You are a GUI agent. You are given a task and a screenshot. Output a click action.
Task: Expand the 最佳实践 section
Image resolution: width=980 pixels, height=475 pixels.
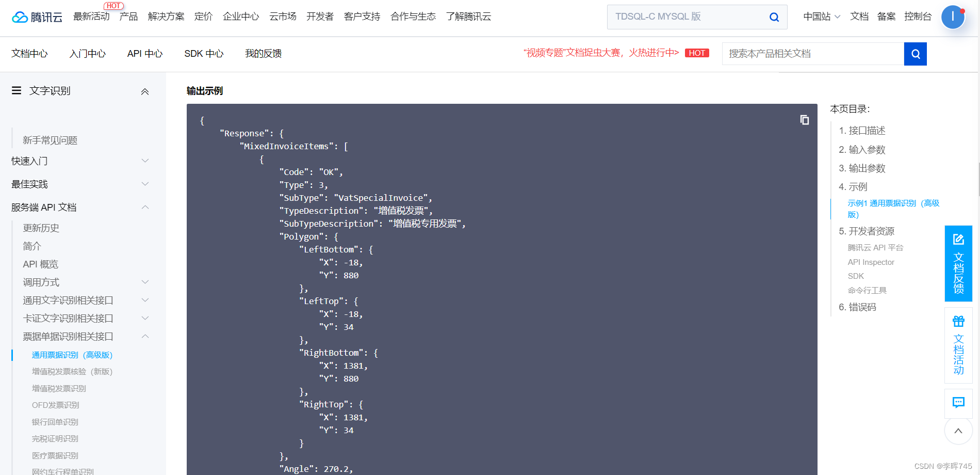point(145,184)
